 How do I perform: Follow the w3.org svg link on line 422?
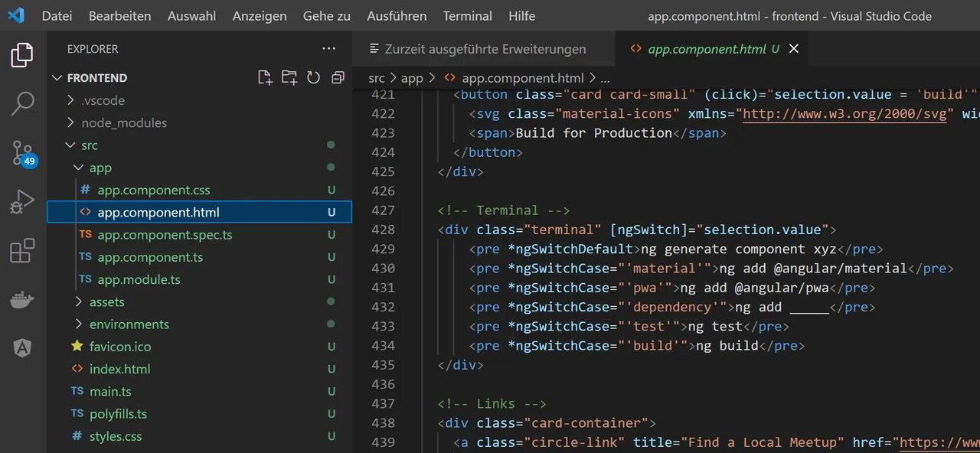(x=846, y=113)
